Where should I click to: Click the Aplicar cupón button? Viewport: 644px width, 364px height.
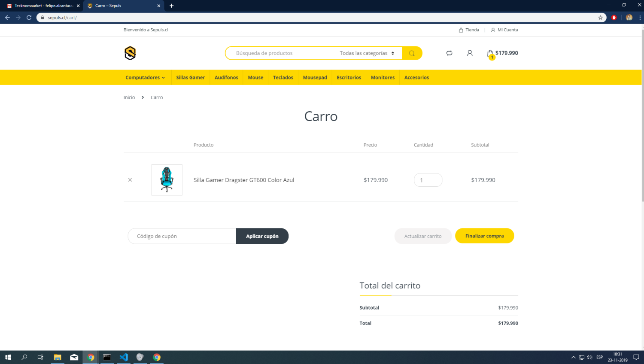coord(262,236)
